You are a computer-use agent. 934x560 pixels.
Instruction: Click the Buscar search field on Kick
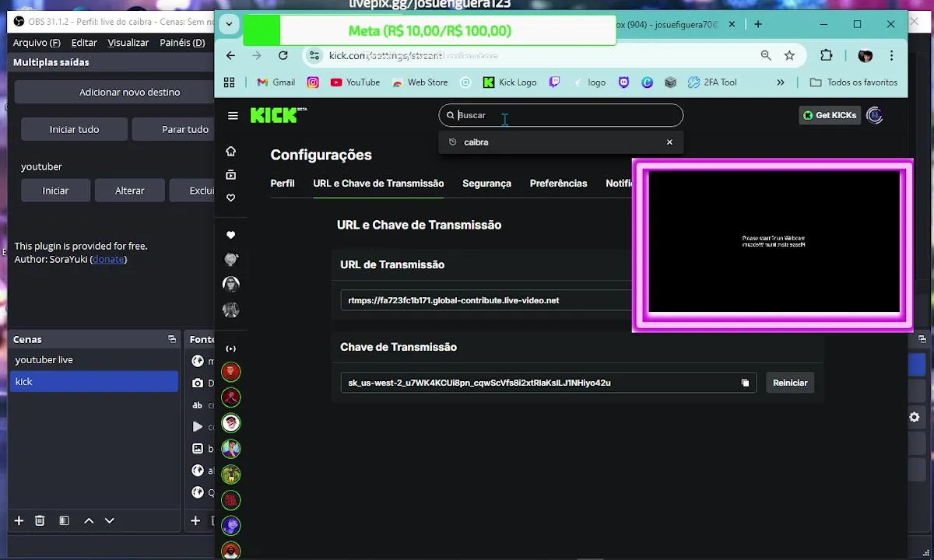coord(561,115)
